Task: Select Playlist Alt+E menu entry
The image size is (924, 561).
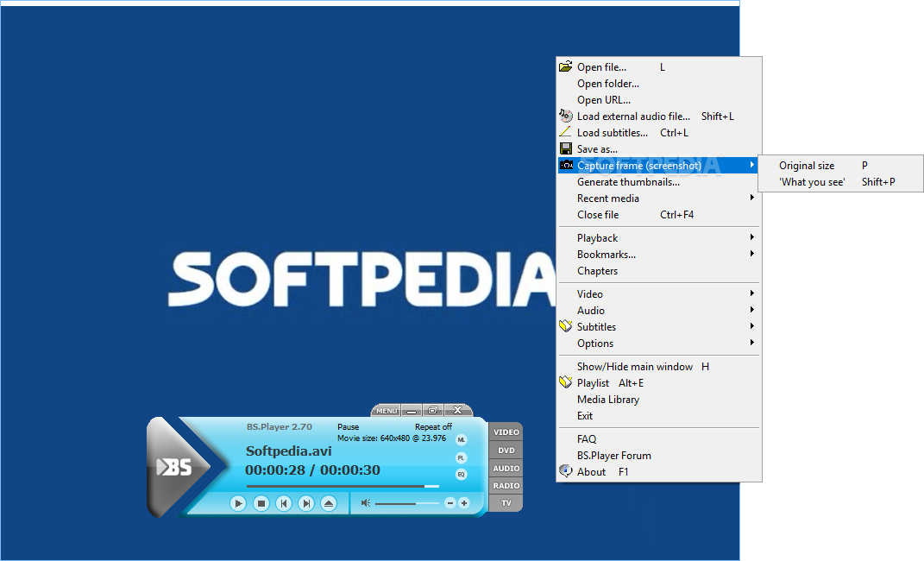Action: click(x=659, y=383)
